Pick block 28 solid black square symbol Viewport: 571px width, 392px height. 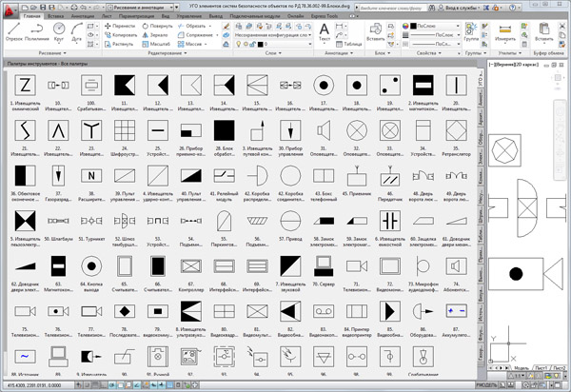[223, 129]
